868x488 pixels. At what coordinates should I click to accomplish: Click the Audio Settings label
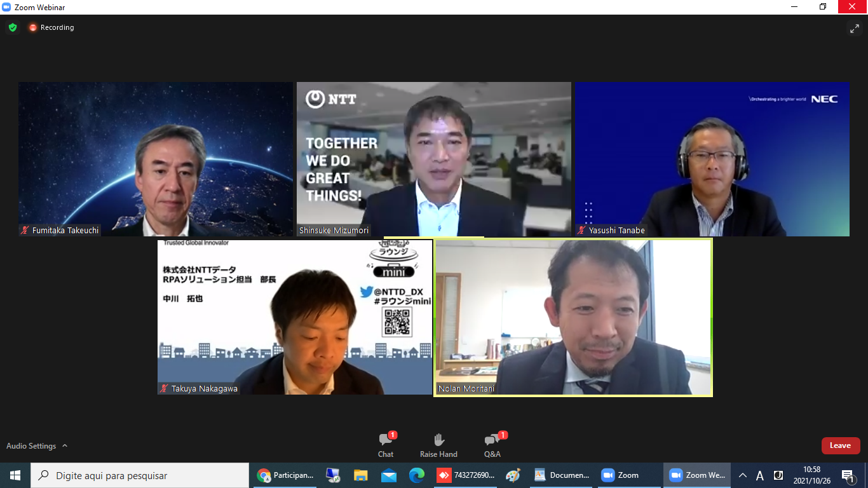tap(31, 446)
